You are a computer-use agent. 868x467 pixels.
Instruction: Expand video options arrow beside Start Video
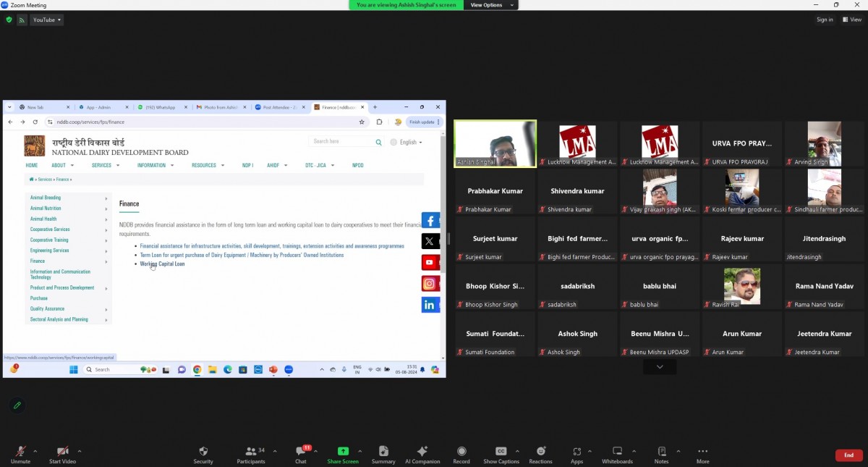click(x=80, y=451)
